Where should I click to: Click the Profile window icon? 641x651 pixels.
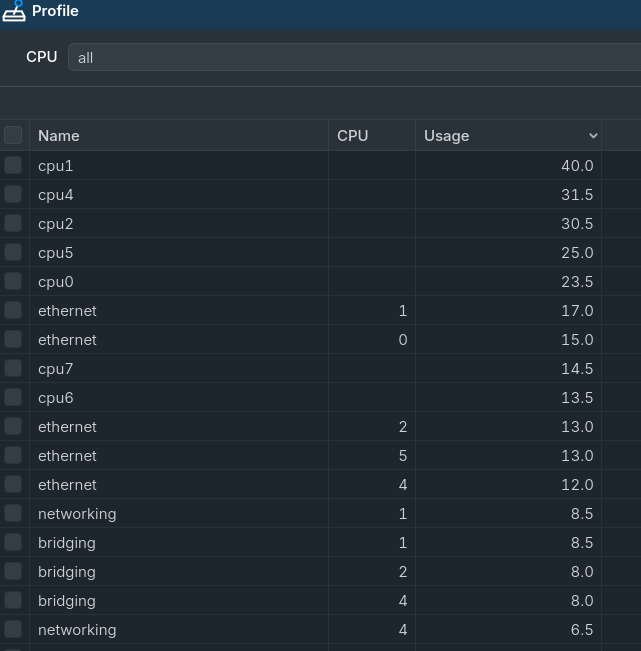coord(14,11)
